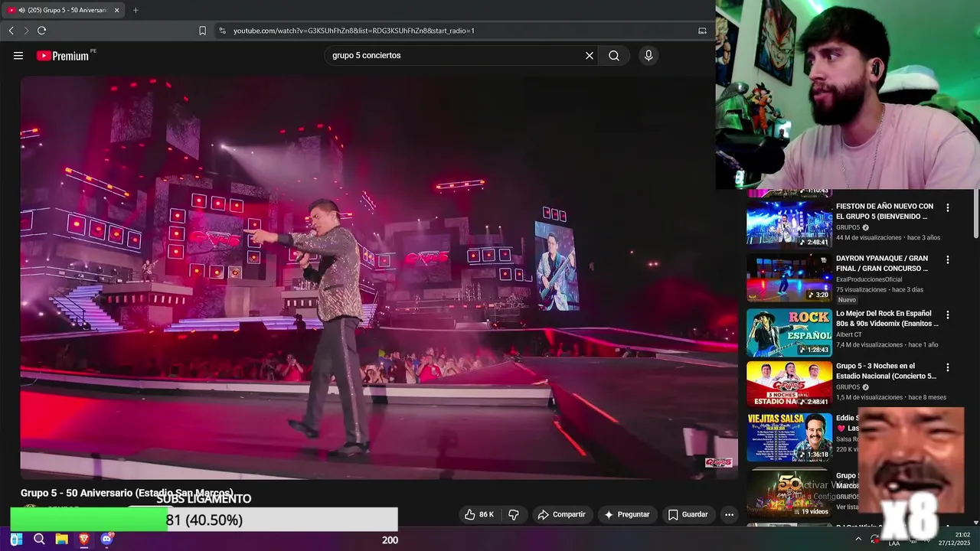Image resolution: width=980 pixels, height=551 pixels.
Task: Open options menu for 3 Noches video
Action: 948,367
